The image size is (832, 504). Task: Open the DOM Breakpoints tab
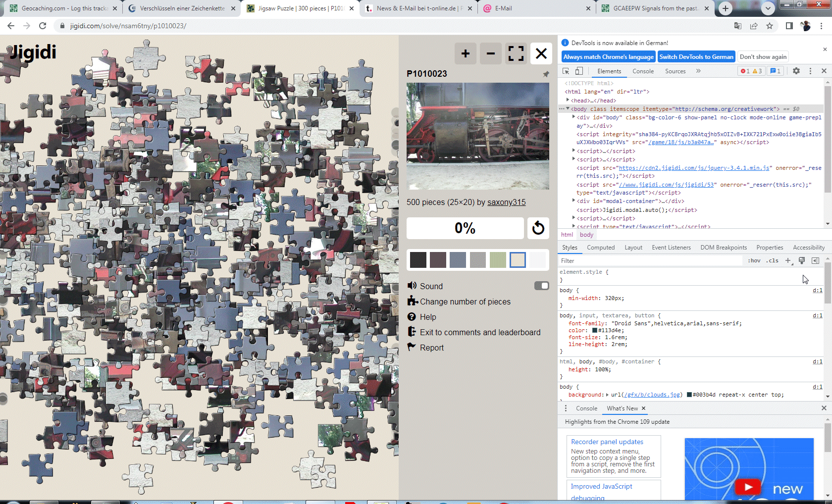tap(724, 248)
